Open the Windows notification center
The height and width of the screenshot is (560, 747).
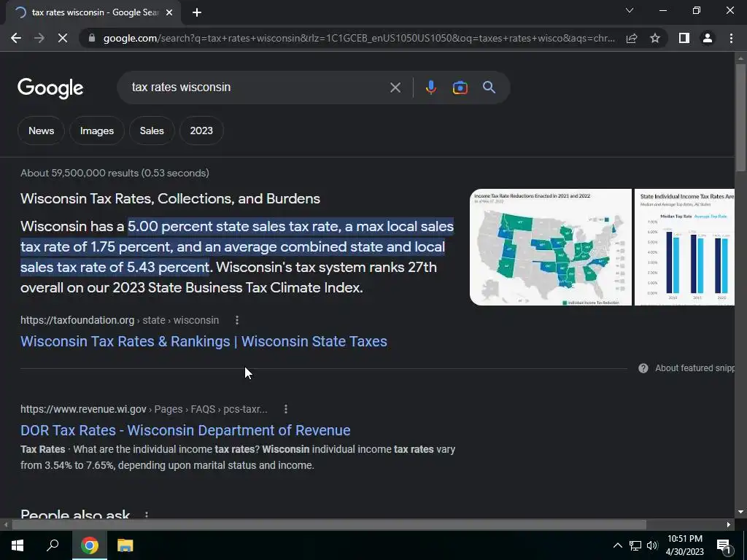[x=724, y=545]
